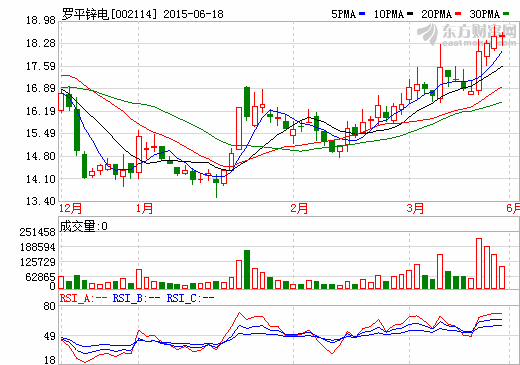
Task: Click the RSI_B indicator label
Action: [136, 298]
